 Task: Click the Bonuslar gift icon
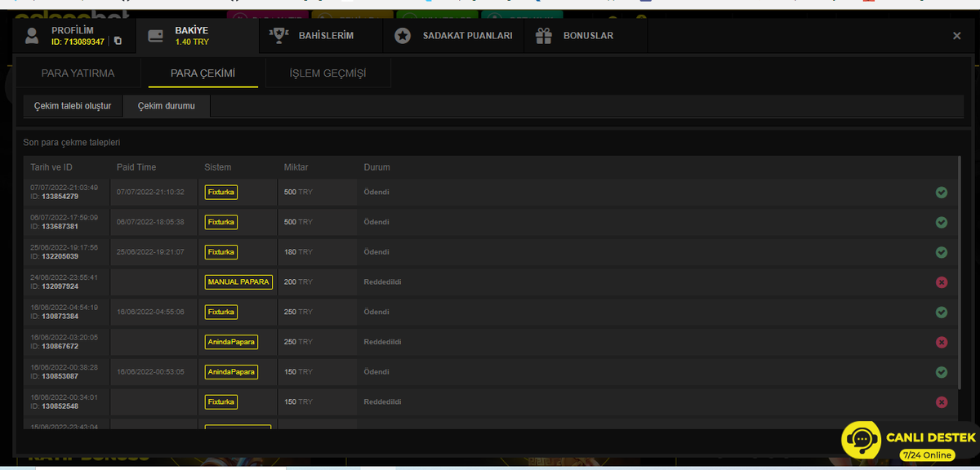point(544,35)
